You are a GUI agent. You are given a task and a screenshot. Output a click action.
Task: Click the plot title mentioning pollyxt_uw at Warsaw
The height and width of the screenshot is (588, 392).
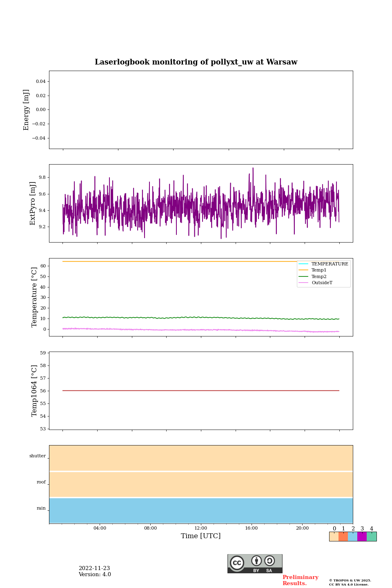coord(196,62)
